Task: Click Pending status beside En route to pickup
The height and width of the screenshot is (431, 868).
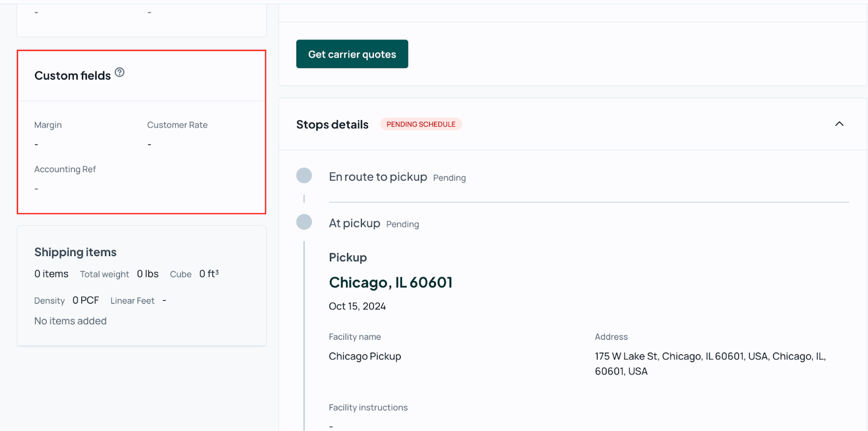Action: click(450, 178)
